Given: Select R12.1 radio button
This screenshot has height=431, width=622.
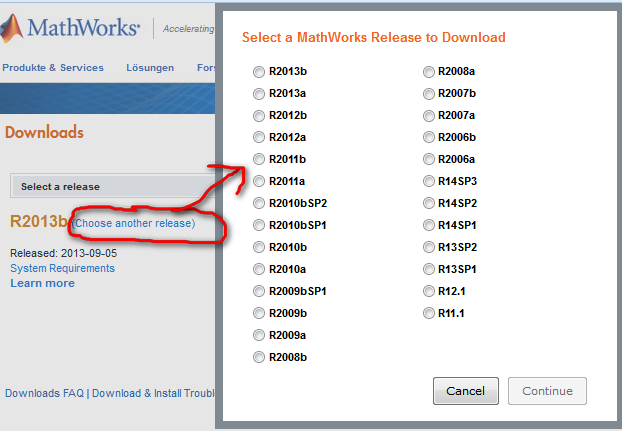Looking at the screenshot, I should point(429,291).
